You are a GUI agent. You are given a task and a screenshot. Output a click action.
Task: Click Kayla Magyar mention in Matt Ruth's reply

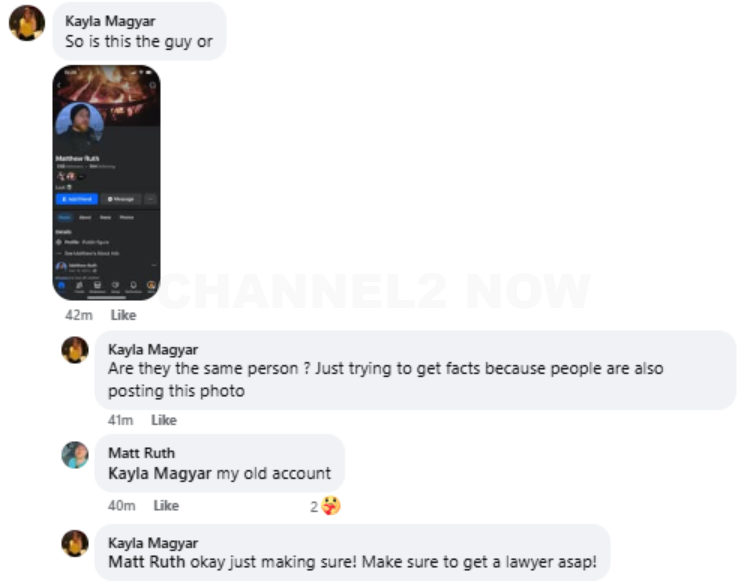point(160,474)
